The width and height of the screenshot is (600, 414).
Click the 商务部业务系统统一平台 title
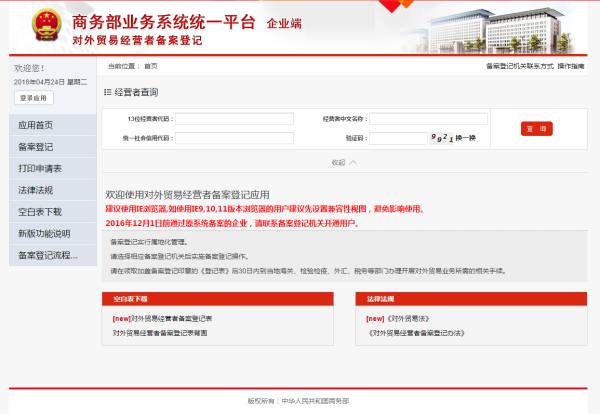(164, 22)
